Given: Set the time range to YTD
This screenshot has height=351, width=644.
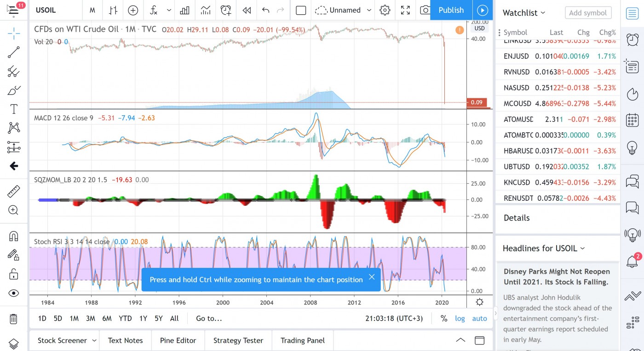Looking at the screenshot, I should (125, 318).
